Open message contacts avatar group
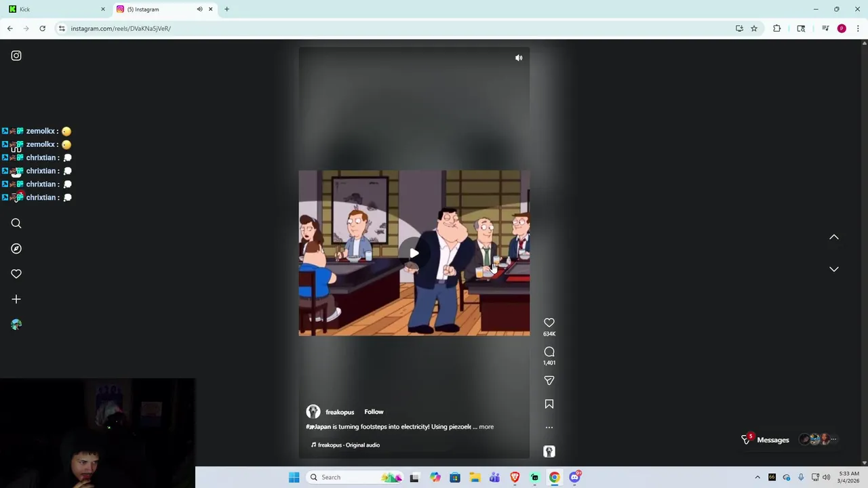Screen dimensions: 868x488 pyautogui.click(x=819, y=440)
